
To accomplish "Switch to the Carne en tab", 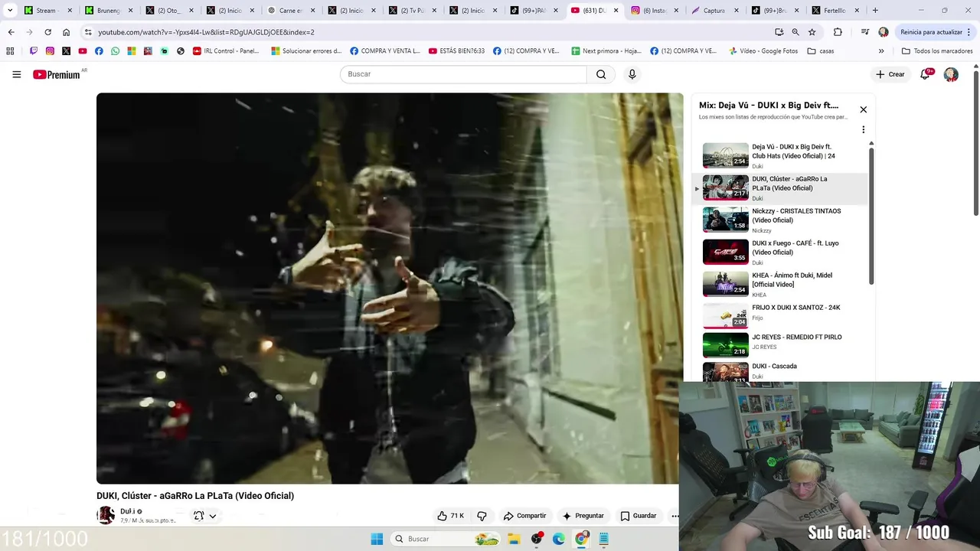I will coord(291,11).
